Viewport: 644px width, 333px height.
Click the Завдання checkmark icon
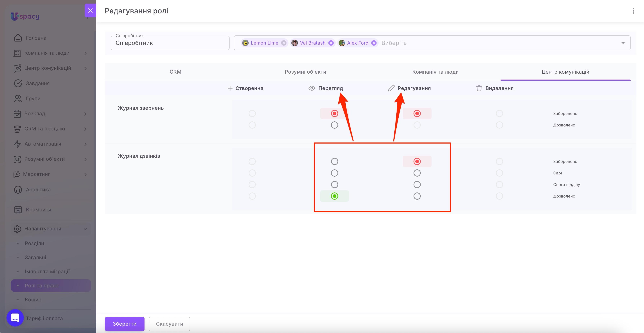[18, 83]
